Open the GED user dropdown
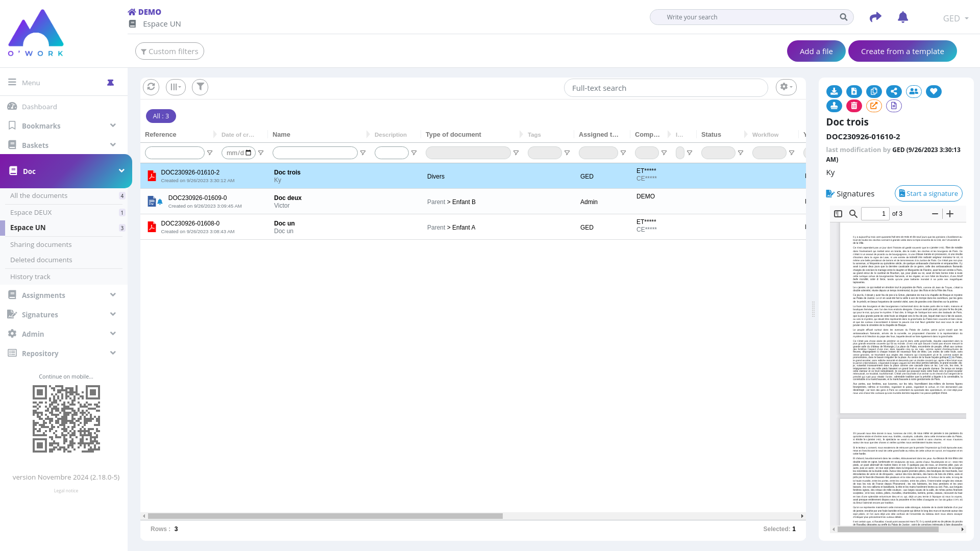Image resolution: width=980 pixels, height=551 pixels. [x=955, y=18]
